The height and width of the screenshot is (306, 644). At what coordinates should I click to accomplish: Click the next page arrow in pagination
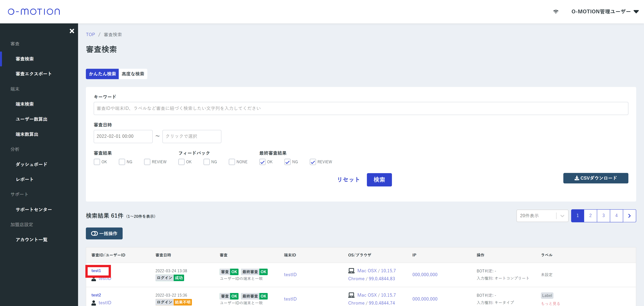pyautogui.click(x=629, y=216)
